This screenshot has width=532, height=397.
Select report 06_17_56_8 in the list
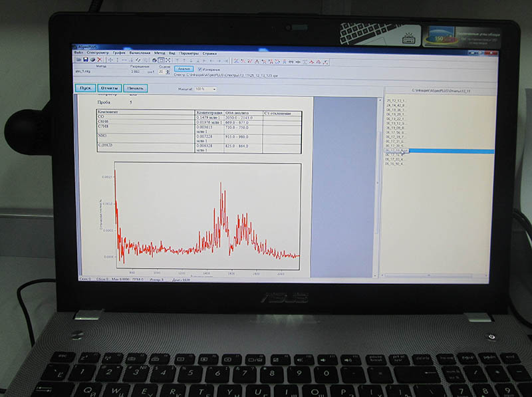[394, 132]
